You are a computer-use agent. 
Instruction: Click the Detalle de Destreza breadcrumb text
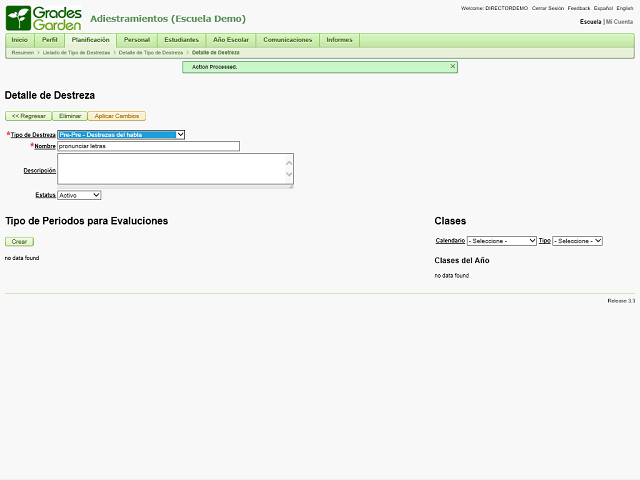216,53
